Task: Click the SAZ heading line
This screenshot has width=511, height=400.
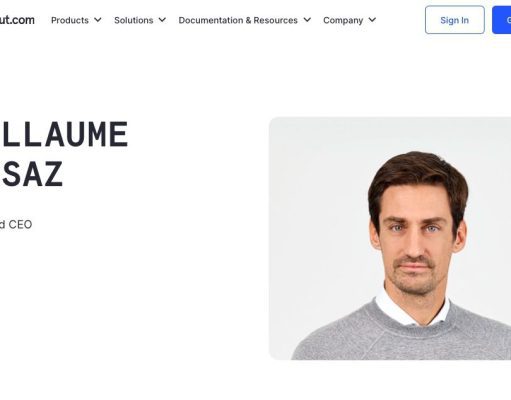Action: pos(32,174)
